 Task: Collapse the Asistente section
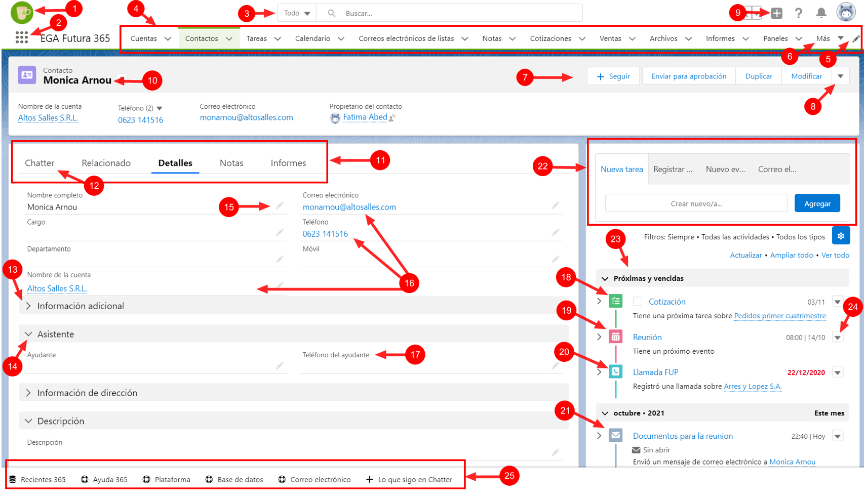tap(28, 334)
